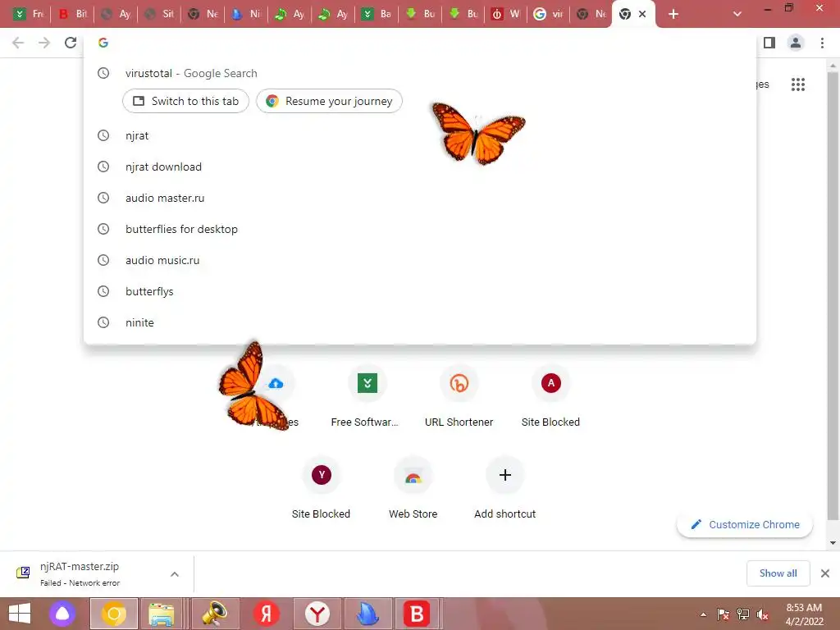Viewport: 840px width, 630px height.
Task: Open File Explorer from taskbar
Action: (x=162, y=614)
